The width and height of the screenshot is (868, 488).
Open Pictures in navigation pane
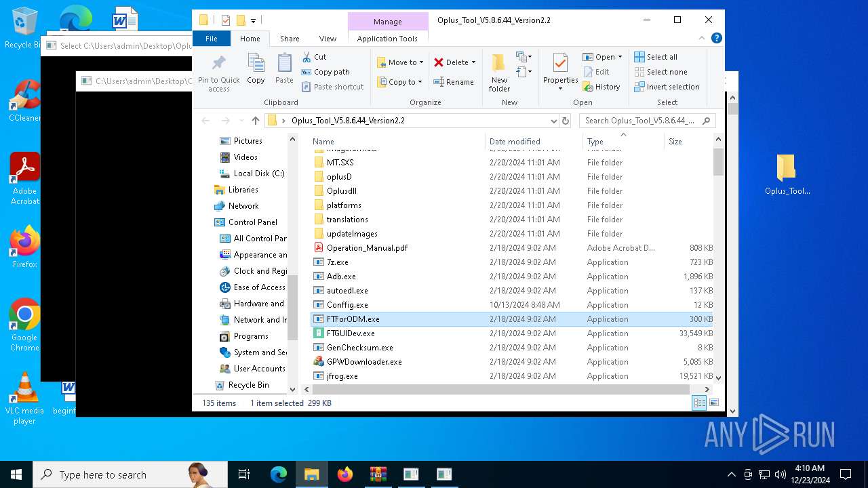248,141
